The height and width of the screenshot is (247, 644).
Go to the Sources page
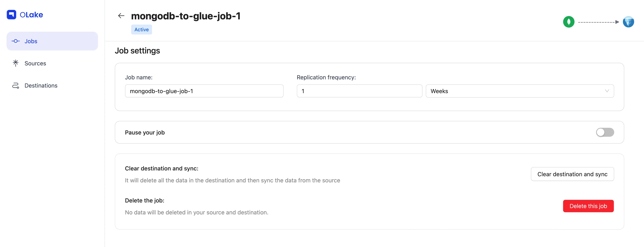[35, 63]
